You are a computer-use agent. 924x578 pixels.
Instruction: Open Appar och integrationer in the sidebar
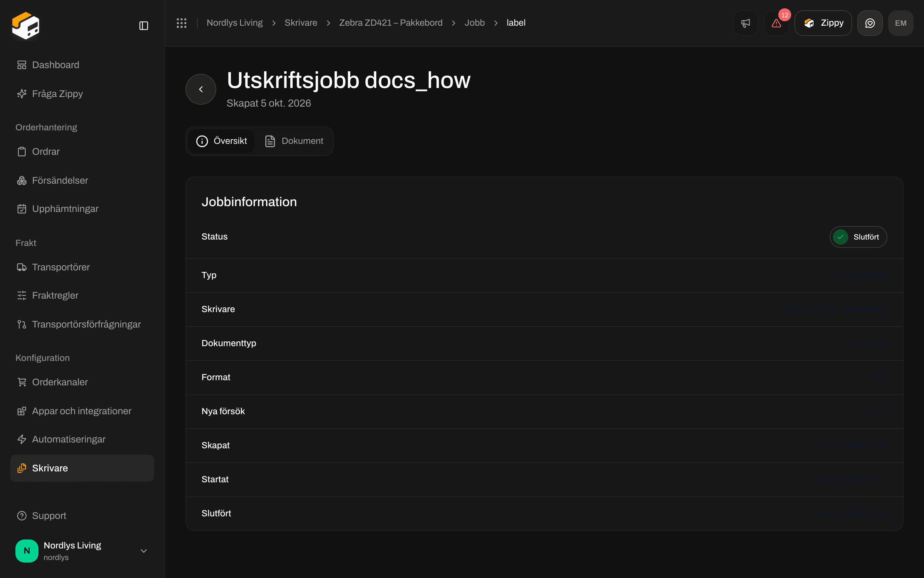82,411
